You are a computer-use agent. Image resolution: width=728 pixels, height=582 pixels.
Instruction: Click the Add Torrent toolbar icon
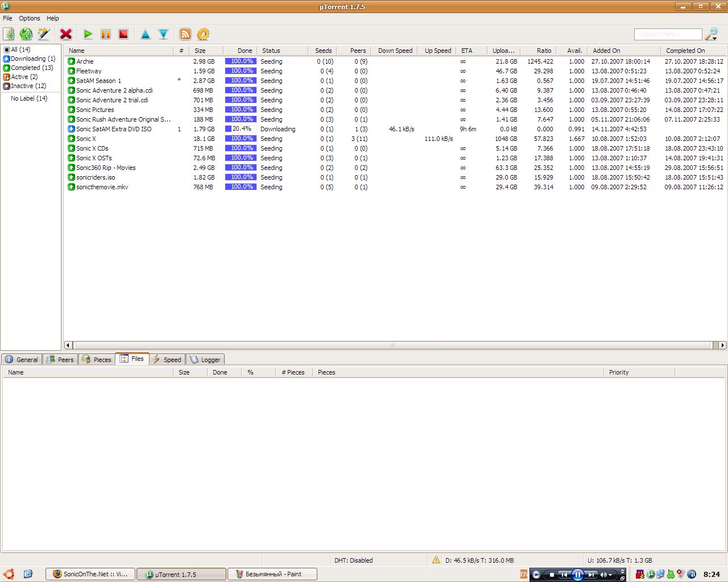9,34
